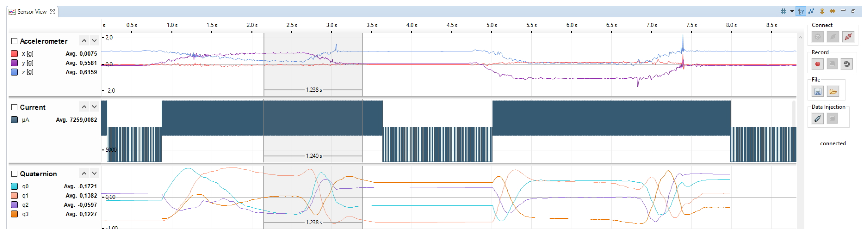This screenshot has width=868, height=237.
Task: Click the disconnect button in Connect group
Action: point(848,37)
